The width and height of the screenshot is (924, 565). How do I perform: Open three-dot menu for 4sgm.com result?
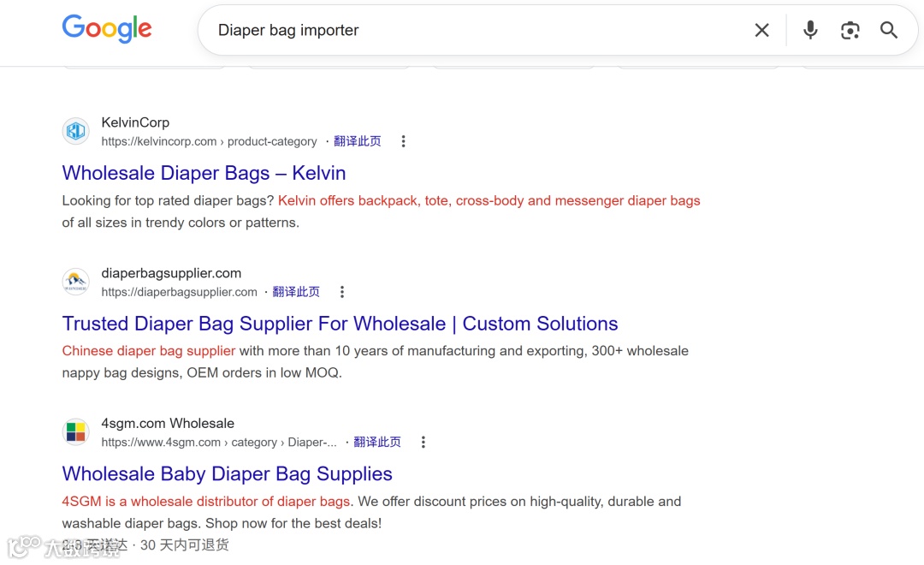pos(423,443)
